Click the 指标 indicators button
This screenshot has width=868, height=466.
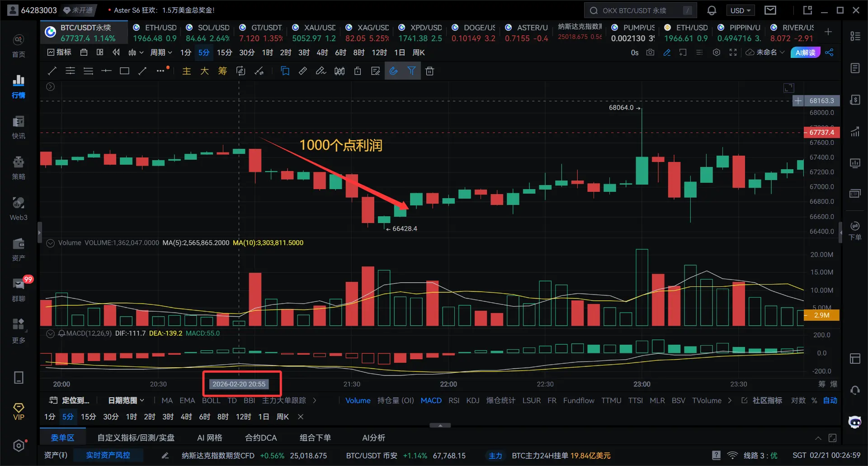pos(59,52)
